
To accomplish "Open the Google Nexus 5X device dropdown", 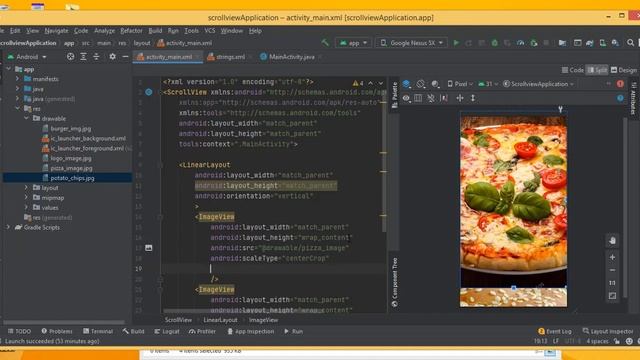I will (412, 42).
